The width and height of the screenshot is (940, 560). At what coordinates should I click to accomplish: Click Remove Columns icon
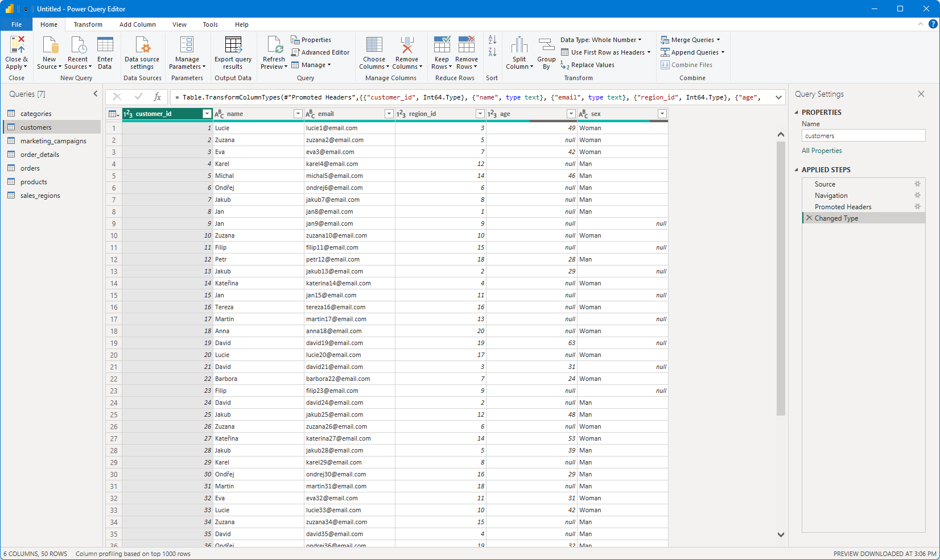407,45
